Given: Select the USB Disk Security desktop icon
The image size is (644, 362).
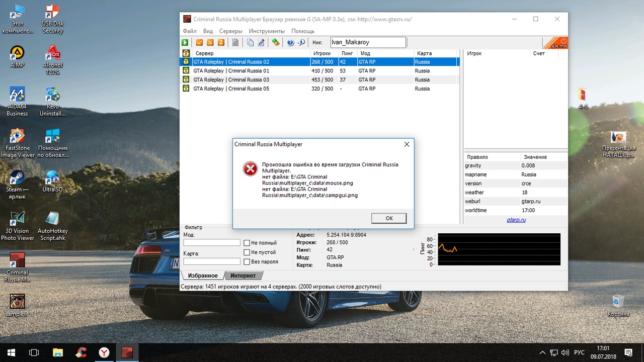Looking at the screenshot, I should click(x=52, y=19).
